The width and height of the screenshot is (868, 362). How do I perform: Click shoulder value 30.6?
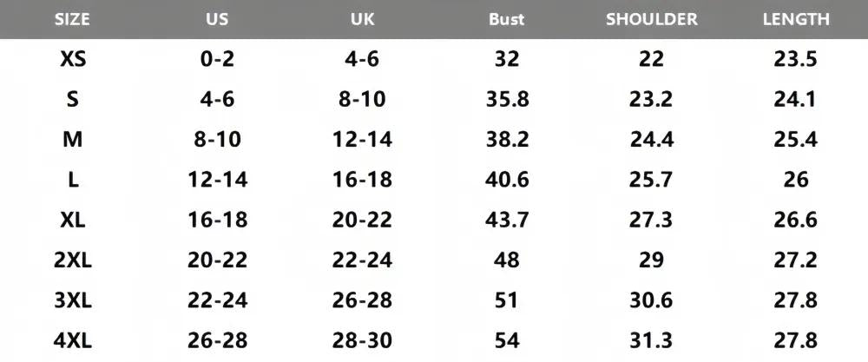coord(651,300)
